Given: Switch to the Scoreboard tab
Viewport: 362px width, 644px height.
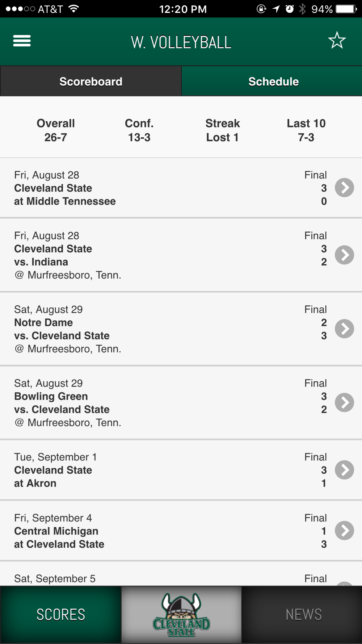Looking at the screenshot, I should (90, 81).
